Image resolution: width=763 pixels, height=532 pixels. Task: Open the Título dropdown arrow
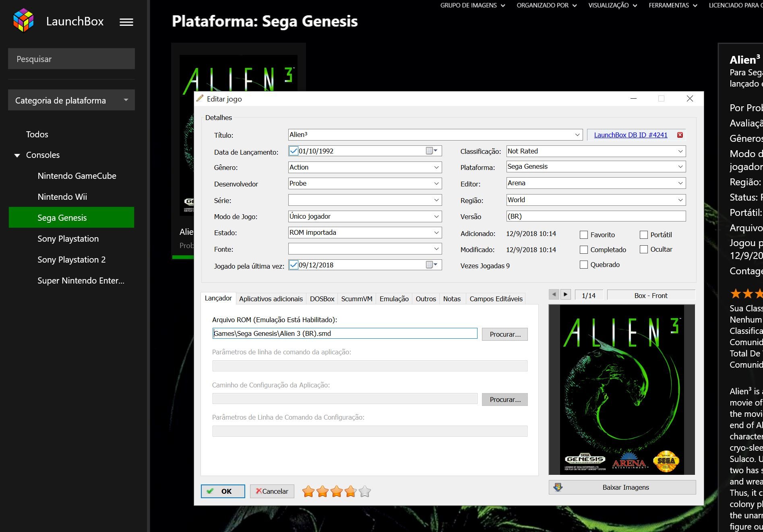coord(577,135)
